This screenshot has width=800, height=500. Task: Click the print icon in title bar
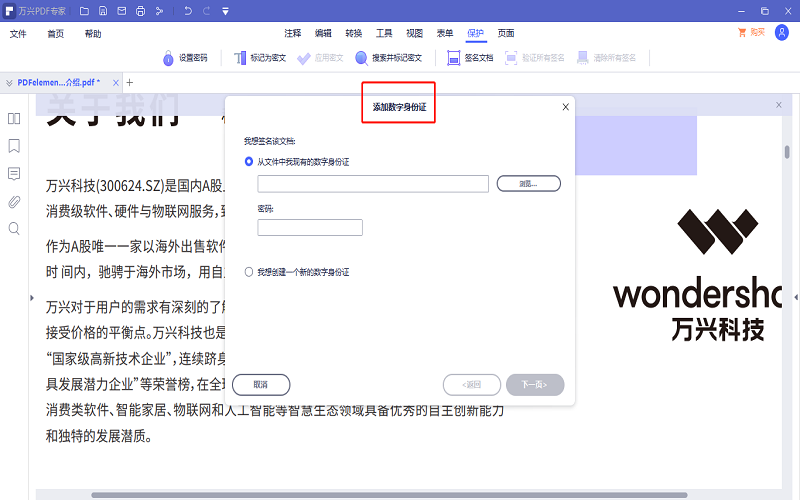pos(140,11)
